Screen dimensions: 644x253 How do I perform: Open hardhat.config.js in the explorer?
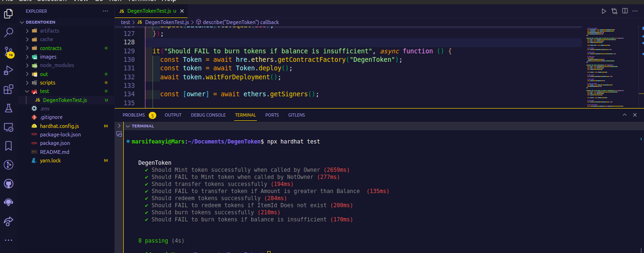click(66, 126)
